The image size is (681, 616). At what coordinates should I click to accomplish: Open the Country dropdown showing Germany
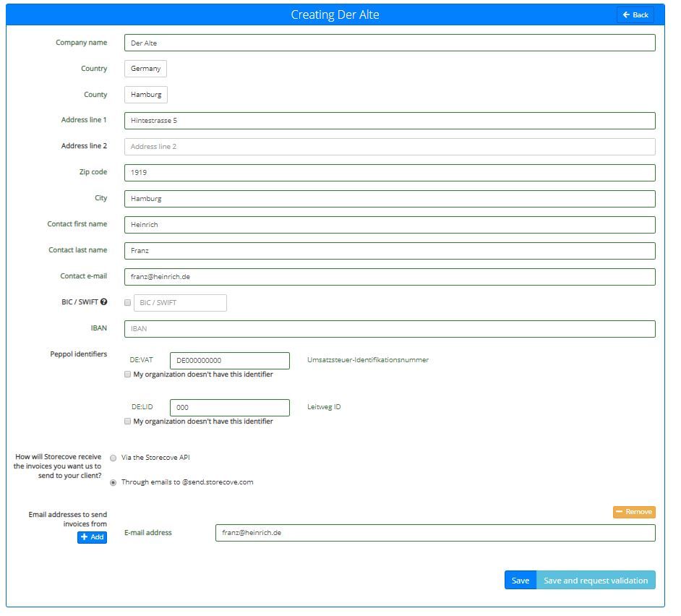coord(145,69)
